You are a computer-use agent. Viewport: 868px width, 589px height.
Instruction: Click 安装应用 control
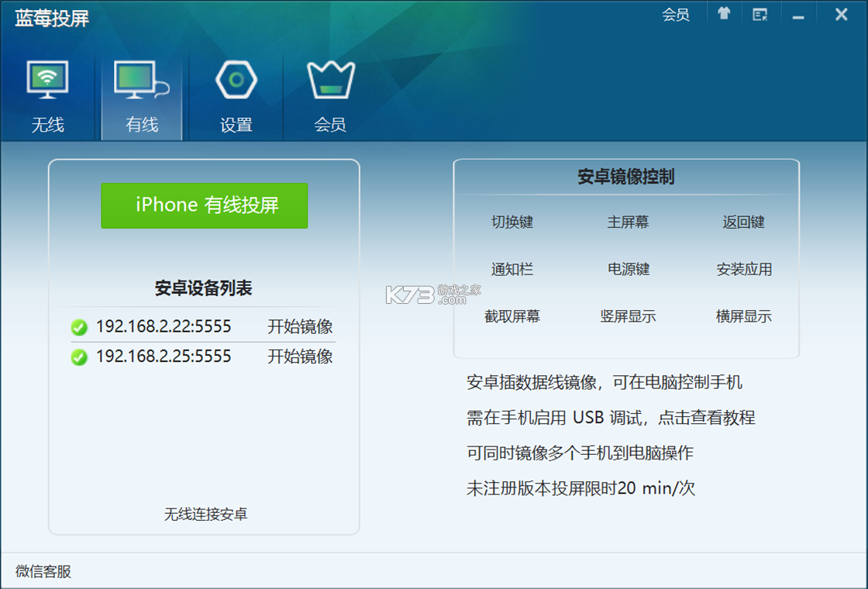[744, 270]
